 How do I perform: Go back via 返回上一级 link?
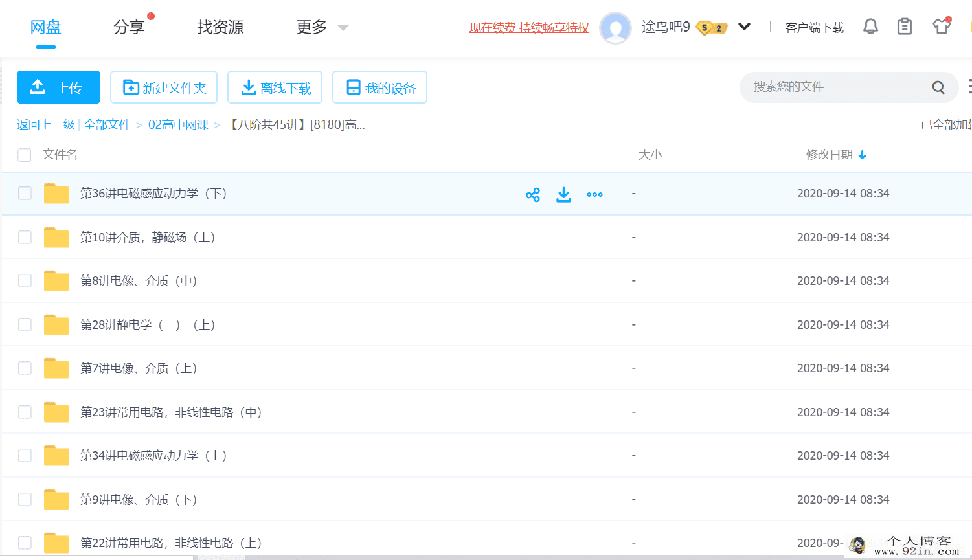pyautogui.click(x=46, y=125)
